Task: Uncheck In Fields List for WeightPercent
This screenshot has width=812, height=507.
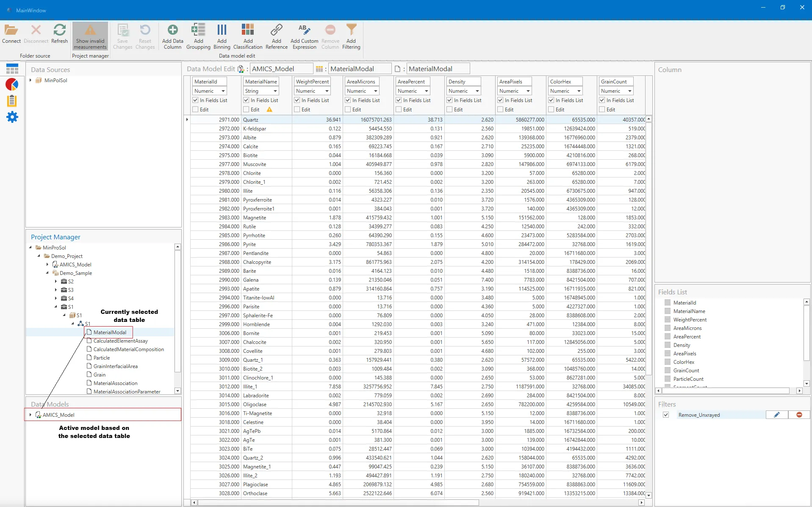Action: pyautogui.click(x=297, y=100)
